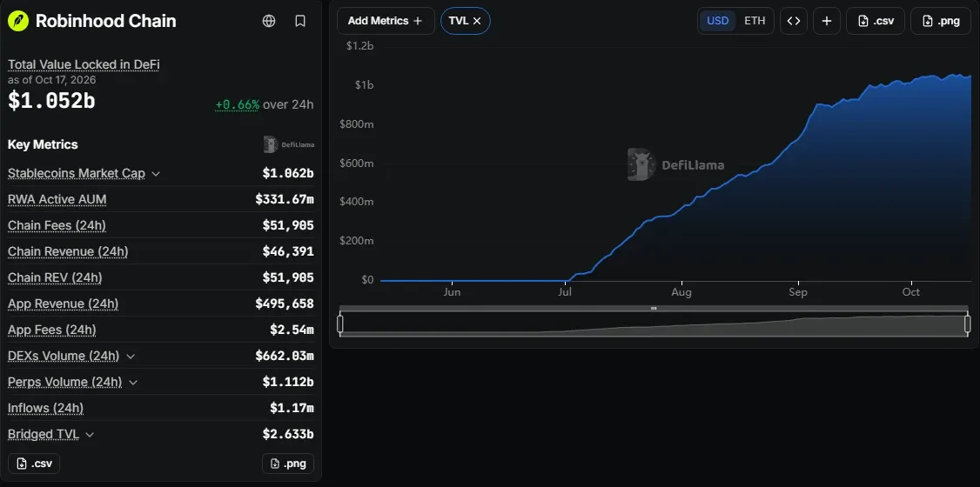Click the Robinhood Chain feather logo
Image resolution: width=980 pixels, height=487 pixels.
pos(18,21)
